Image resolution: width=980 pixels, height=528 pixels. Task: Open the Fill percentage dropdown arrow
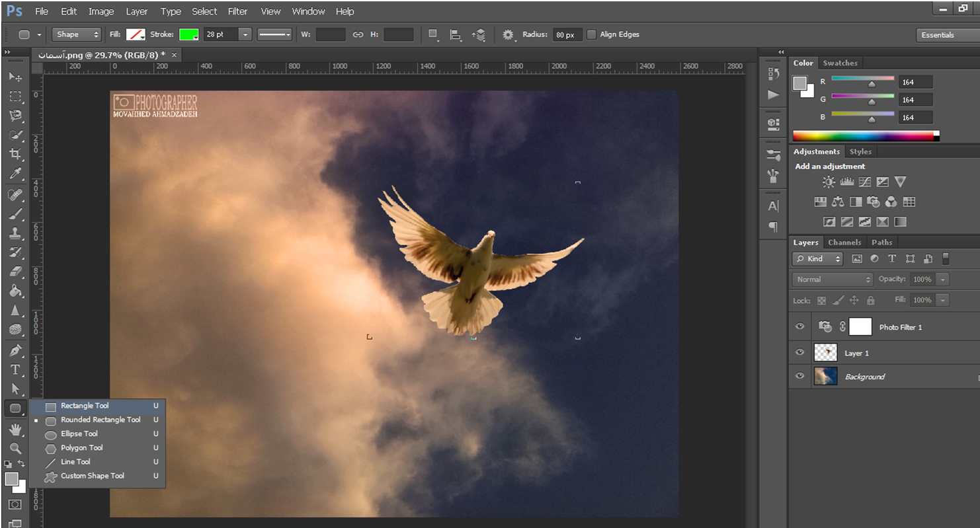tap(942, 300)
